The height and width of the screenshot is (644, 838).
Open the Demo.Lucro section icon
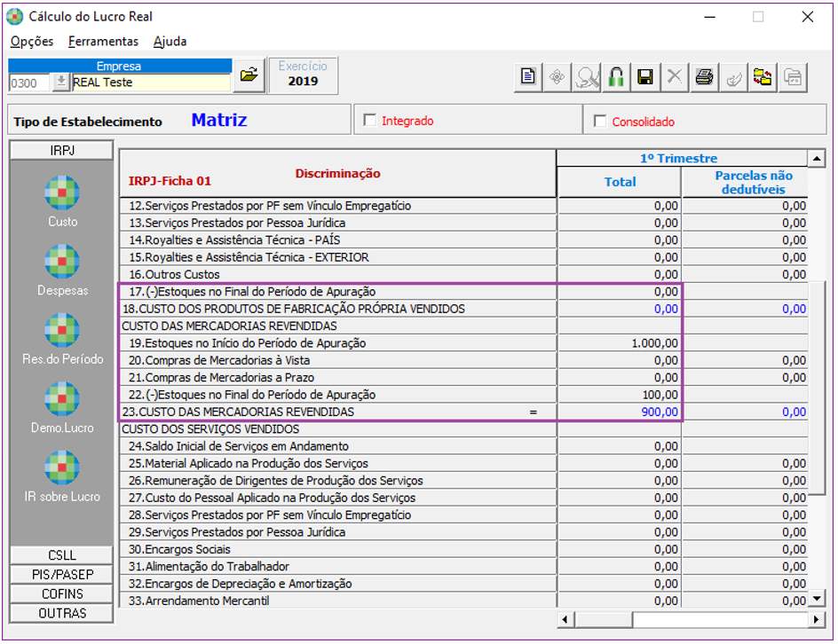click(62, 399)
